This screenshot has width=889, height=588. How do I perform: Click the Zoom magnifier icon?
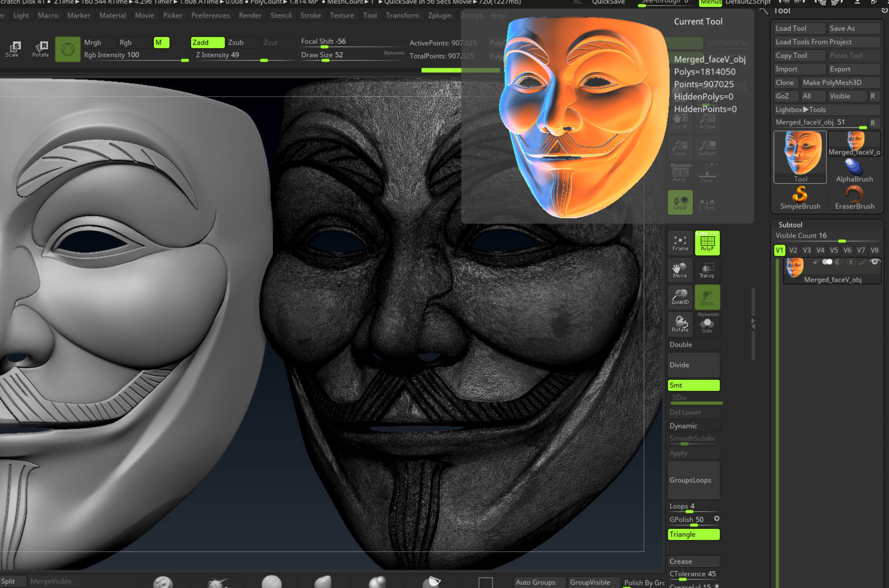(680, 148)
